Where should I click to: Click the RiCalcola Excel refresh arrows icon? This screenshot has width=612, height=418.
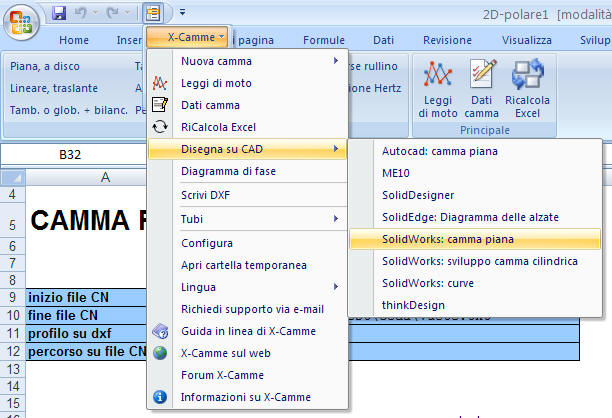coord(160,127)
